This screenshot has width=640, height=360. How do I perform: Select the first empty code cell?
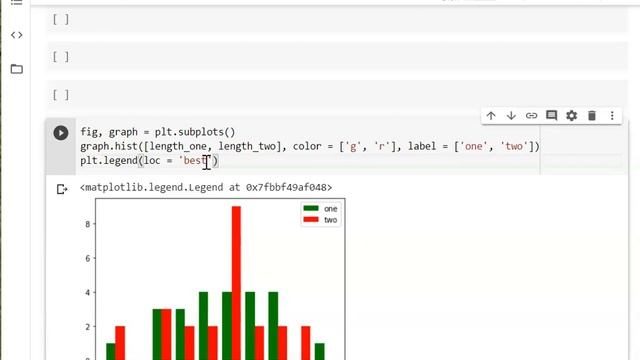pos(337,20)
